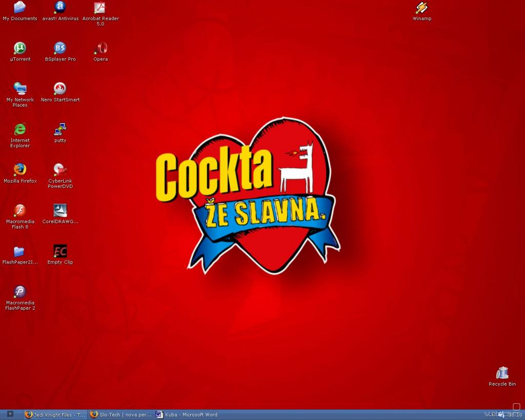Switch to Kuba - Microsoft Word taskbar button
Viewport: 525px width, 420px height.
pos(187,415)
